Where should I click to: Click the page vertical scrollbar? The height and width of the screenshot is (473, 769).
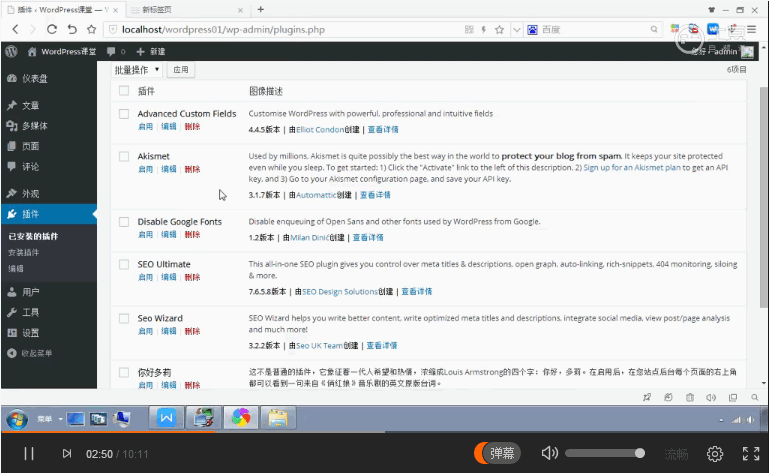coord(763,197)
